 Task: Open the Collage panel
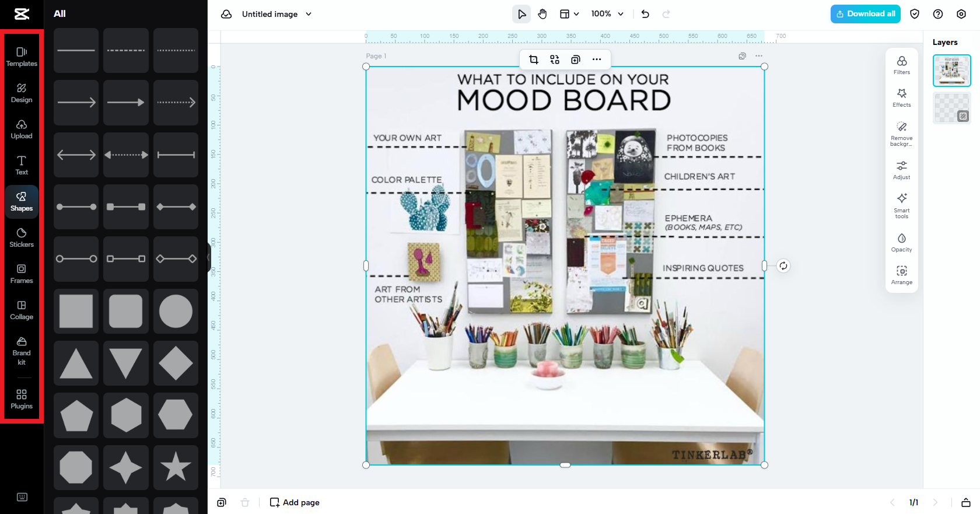point(22,310)
